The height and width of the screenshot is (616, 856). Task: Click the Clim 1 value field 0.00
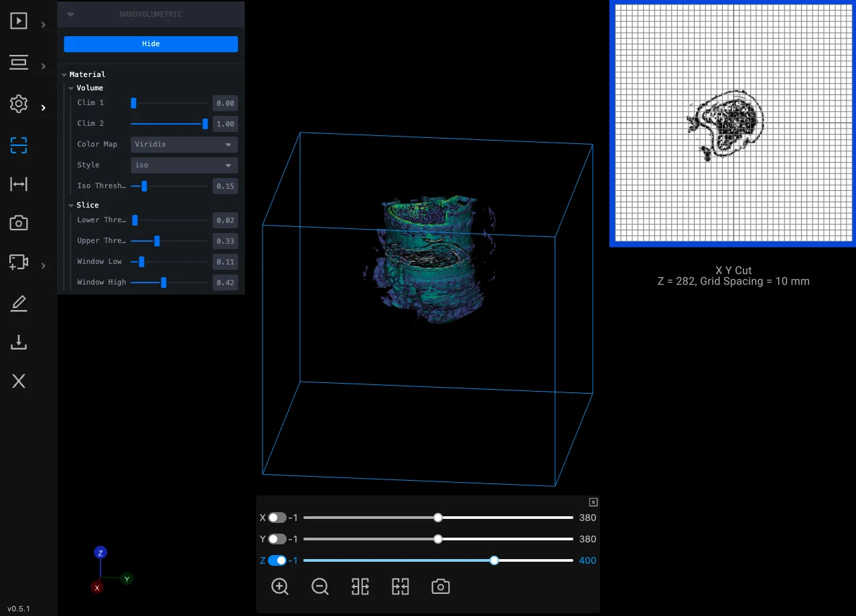click(225, 103)
